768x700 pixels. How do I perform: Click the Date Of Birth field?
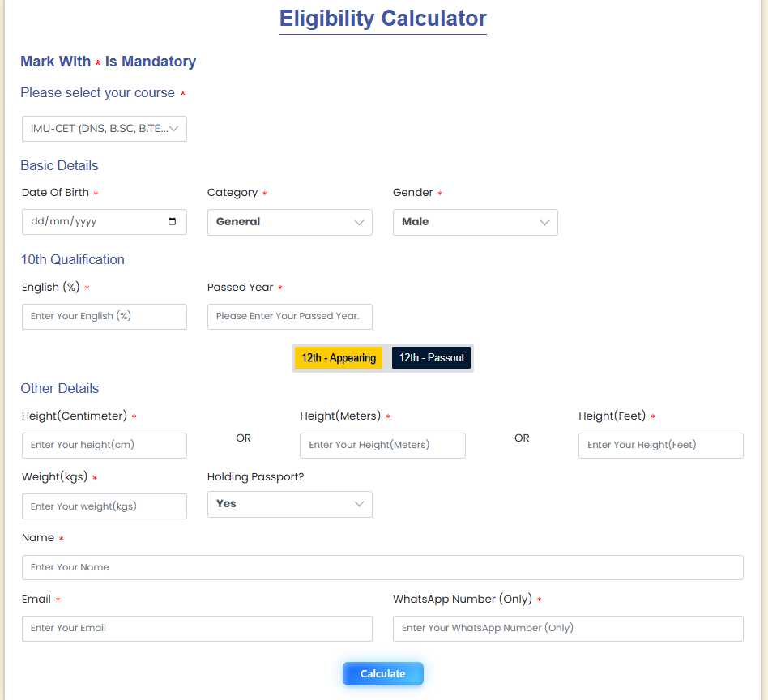coord(89,222)
